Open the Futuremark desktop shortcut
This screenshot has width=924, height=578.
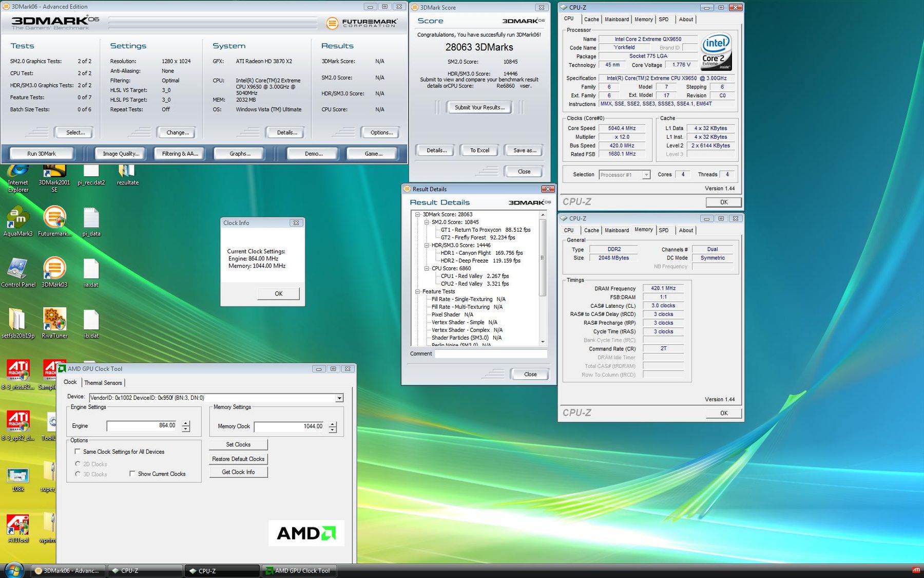coord(54,221)
